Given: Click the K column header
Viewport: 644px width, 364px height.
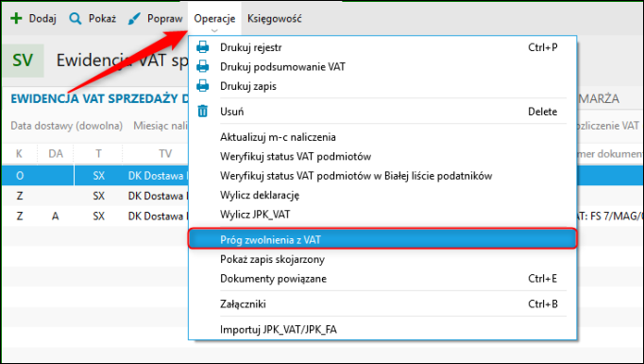Looking at the screenshot, I should [x=19, y=154].
